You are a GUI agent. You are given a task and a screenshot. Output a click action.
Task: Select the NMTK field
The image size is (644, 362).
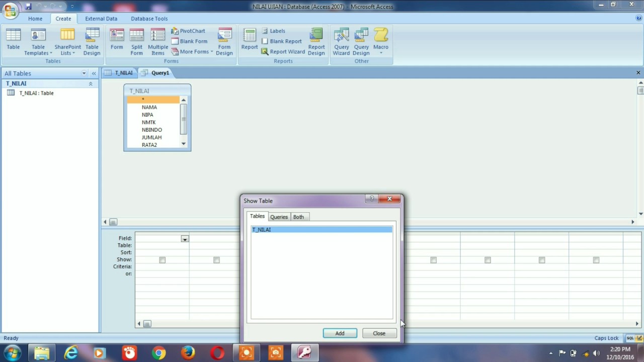pos(148,122)
